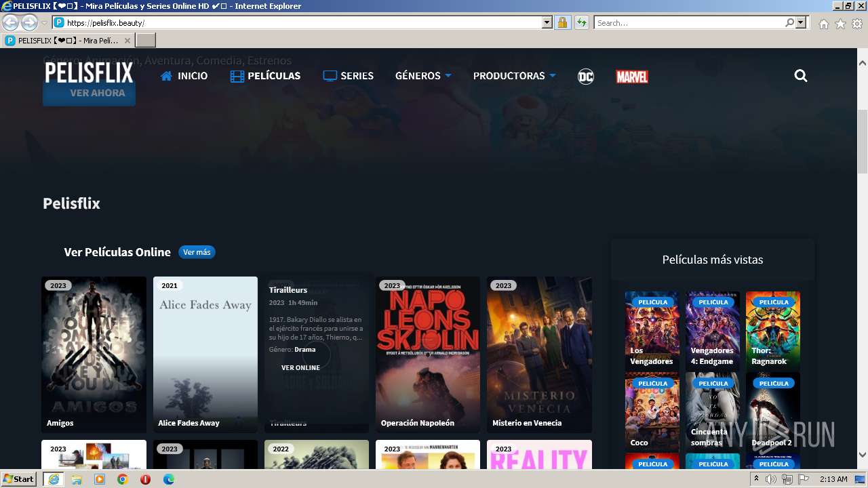Click the scrollbar up arrow
Image resolution: width=868 pixels, height=488 pixels.
[x=863, y=62]
